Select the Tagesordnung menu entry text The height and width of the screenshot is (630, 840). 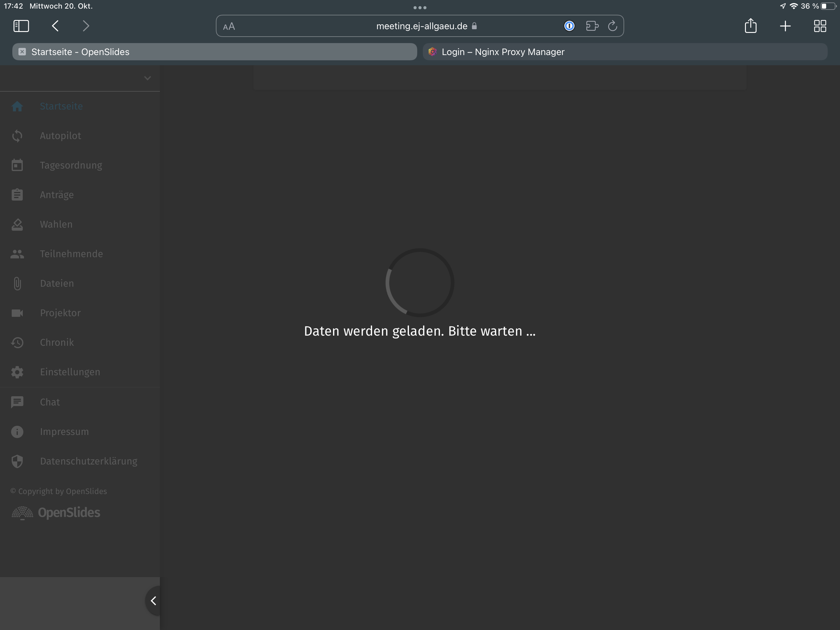click(x=71, y=165)
